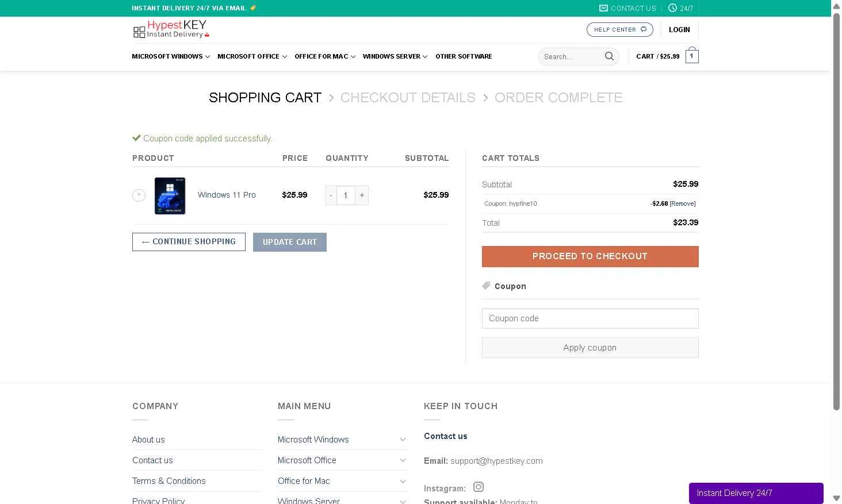The image size is (842, 504).
Task: Click support@hypestkey.com email text
Action: tap(496, 461)
